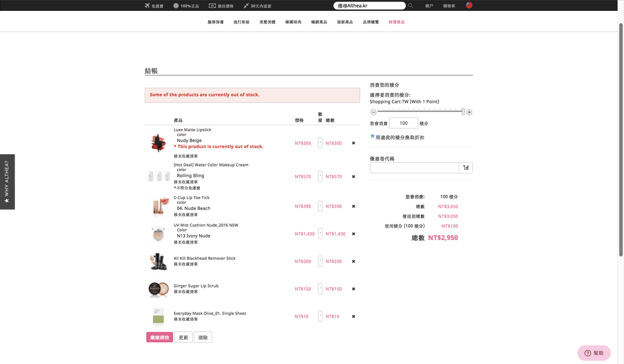Click UV Mist Cushion quantity field
The width and height of the screenshot is (624, 364).
coord(320,234)
